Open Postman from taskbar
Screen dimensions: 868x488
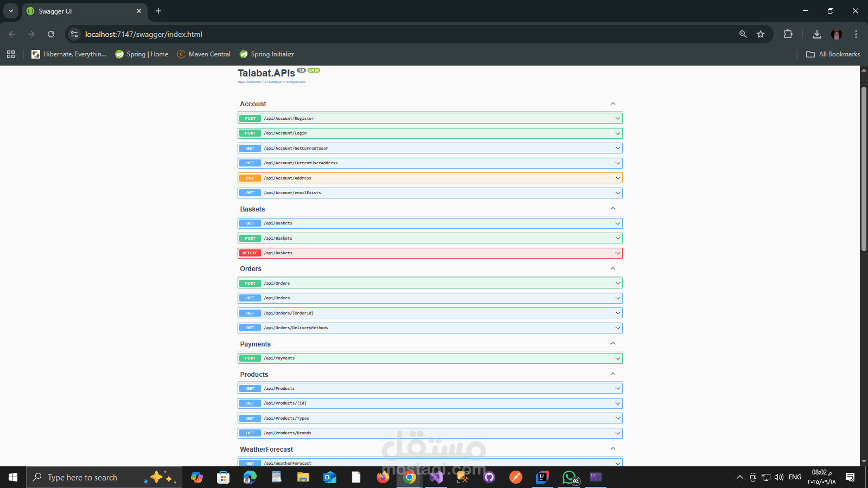tap(516, 477)
